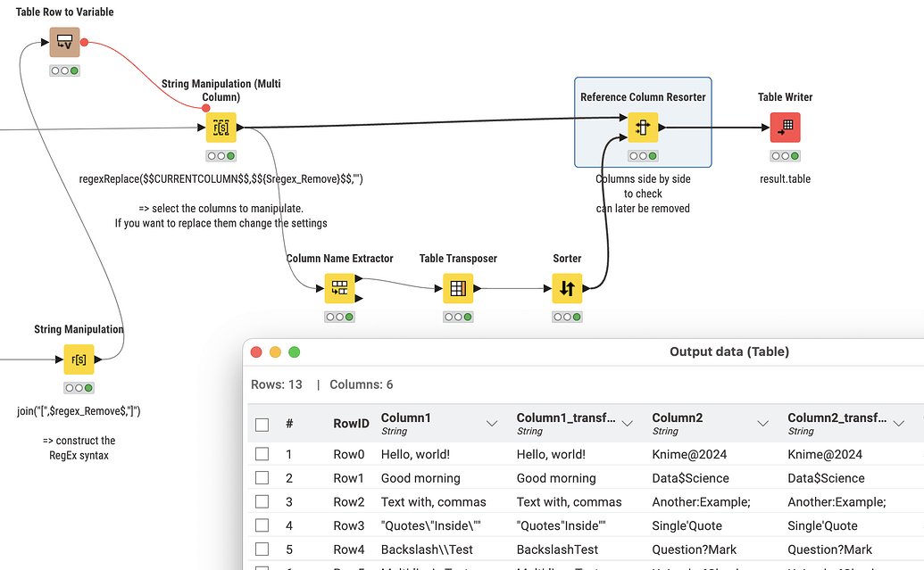The height and width of the screenshot is (570, 924).
Task: Select the Sorter node icon
Action: pos(567,287)
